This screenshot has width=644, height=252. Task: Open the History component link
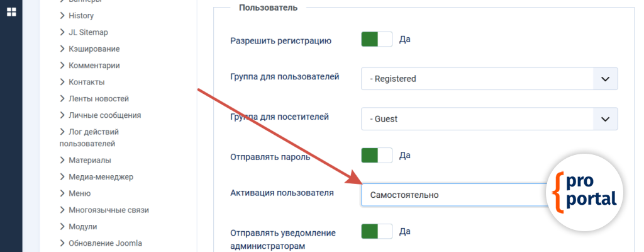pyautogui.click(x=81, y=15)
